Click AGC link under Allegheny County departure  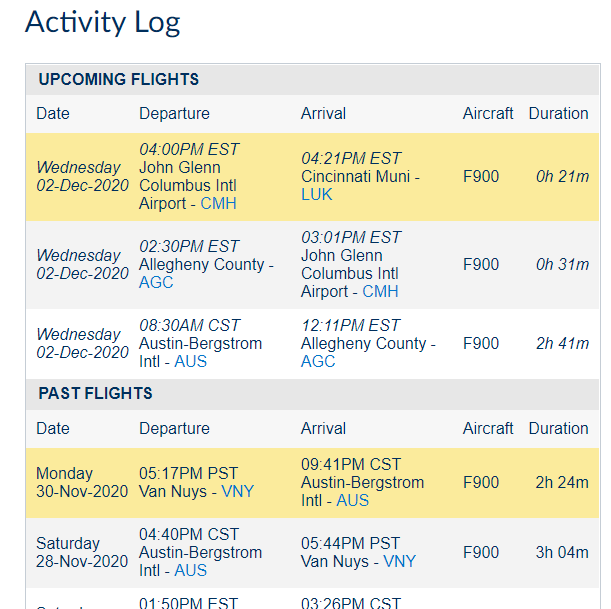pos(156,282)
